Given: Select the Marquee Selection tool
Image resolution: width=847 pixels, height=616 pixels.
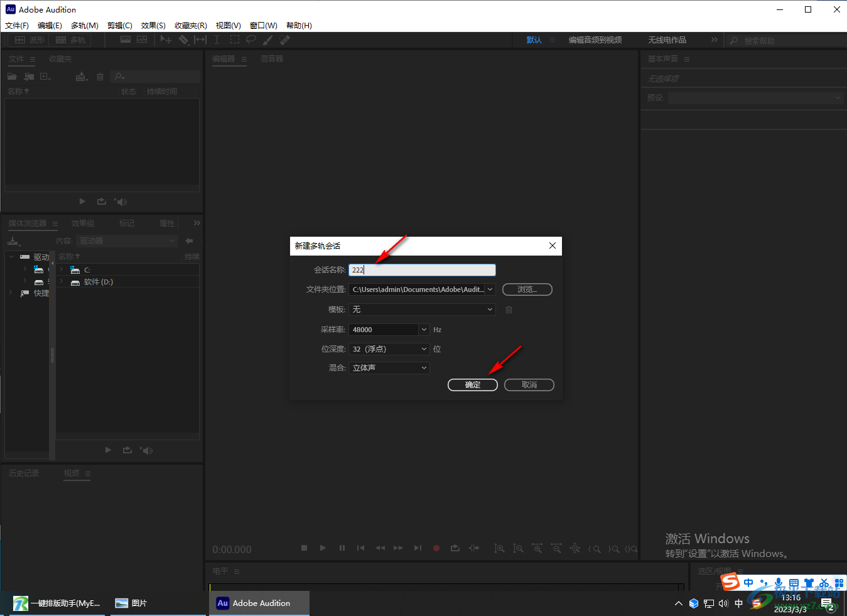Looking at the screenshot, I should tap(234, 40).
